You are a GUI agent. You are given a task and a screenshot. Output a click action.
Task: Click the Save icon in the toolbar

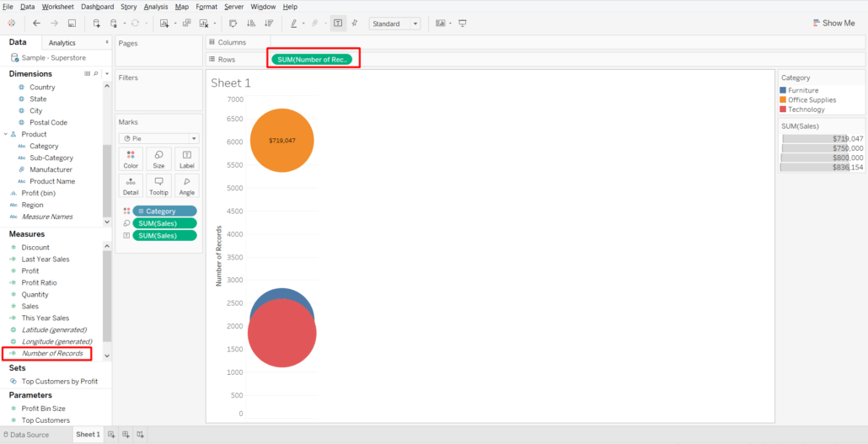point(72,24)
